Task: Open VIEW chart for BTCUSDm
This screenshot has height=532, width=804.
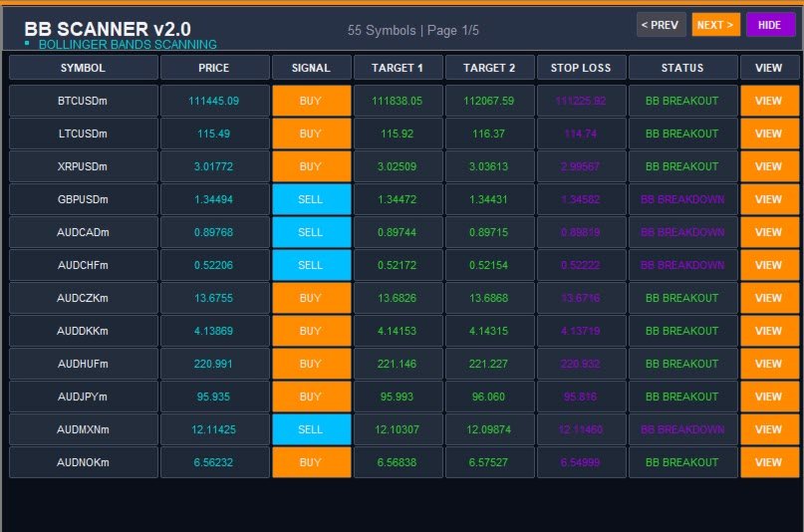Action: coord(769,101)
